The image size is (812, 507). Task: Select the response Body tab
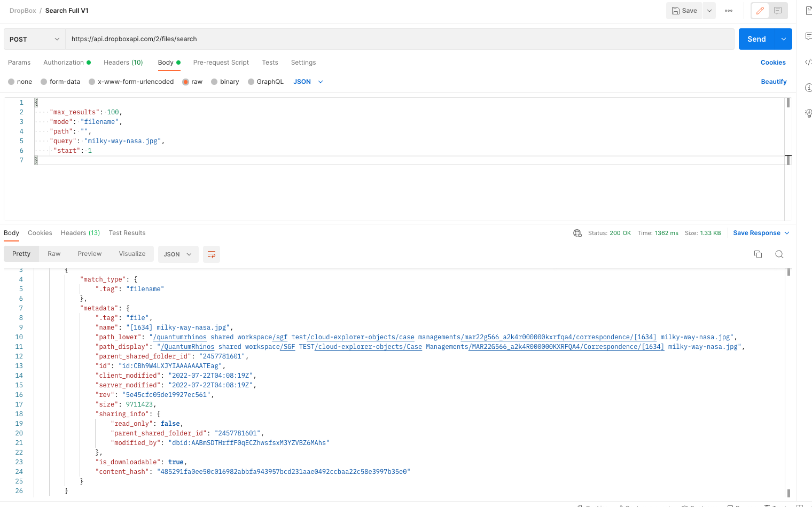[11, 233]
